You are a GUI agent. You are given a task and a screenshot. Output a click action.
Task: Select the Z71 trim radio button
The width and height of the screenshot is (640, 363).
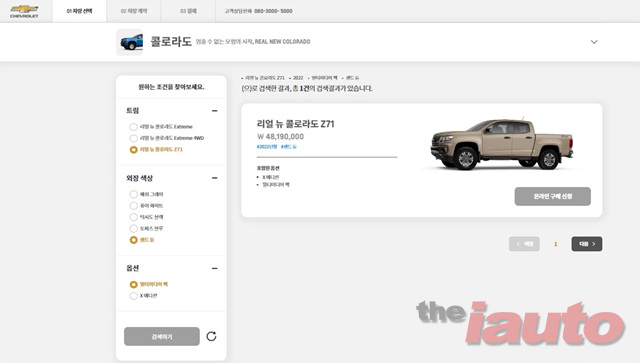133,149
